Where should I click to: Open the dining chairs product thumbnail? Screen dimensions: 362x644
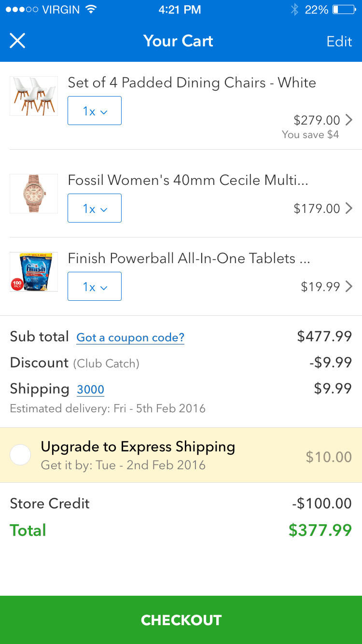tap(34, 96)
